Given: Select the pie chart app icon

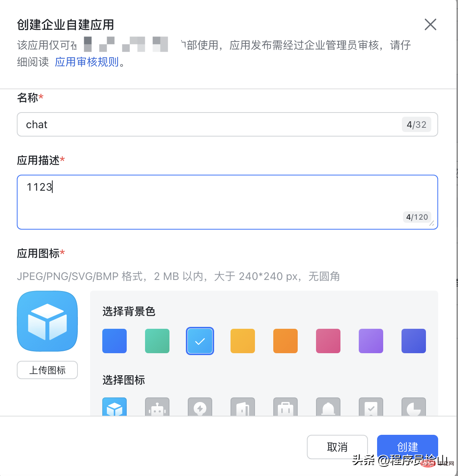Looking at the screenshot, I should coord(413,408).
